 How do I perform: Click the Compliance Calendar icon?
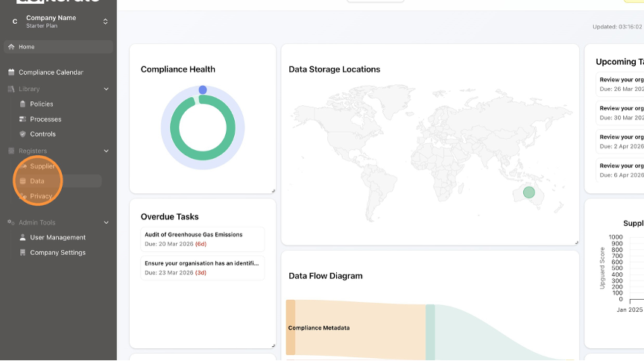coord(11,72)
